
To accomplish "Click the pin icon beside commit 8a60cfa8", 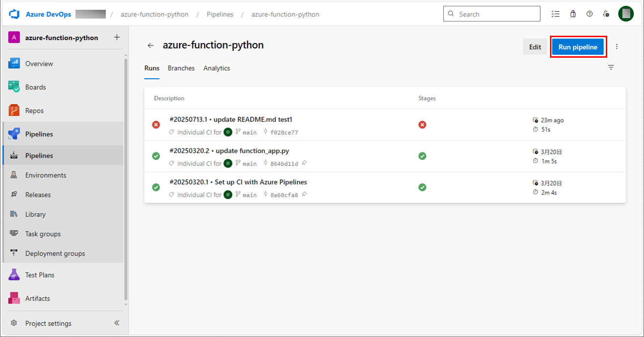I will coord(304,194).
